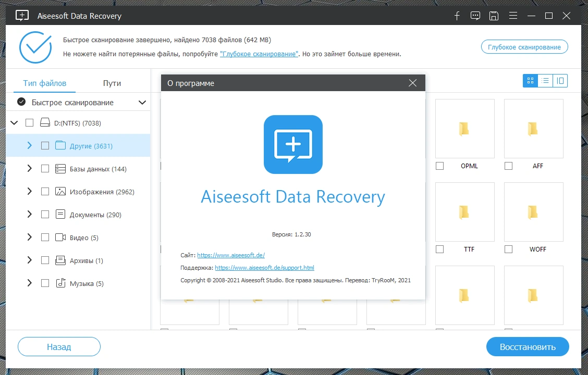
Task: Tick the OPML folder checkbox
Action: coord(440,166)
